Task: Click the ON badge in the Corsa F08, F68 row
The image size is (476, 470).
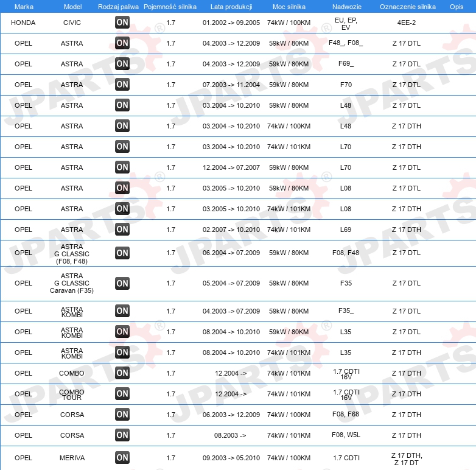Action: point(122,415)
